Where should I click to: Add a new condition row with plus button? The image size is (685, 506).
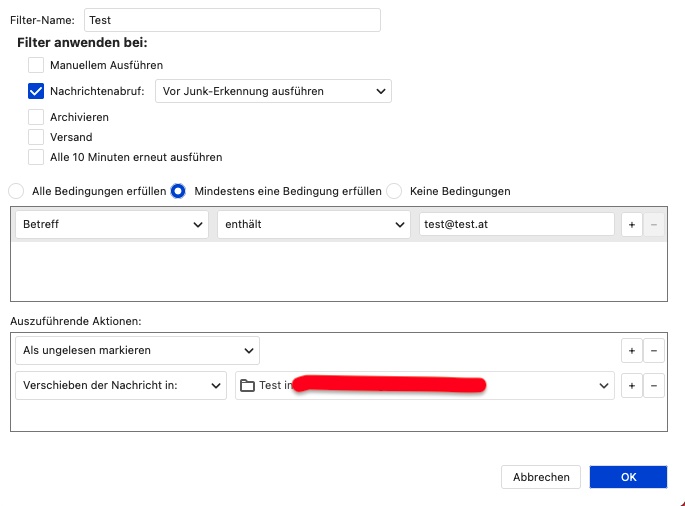(632, 225)
